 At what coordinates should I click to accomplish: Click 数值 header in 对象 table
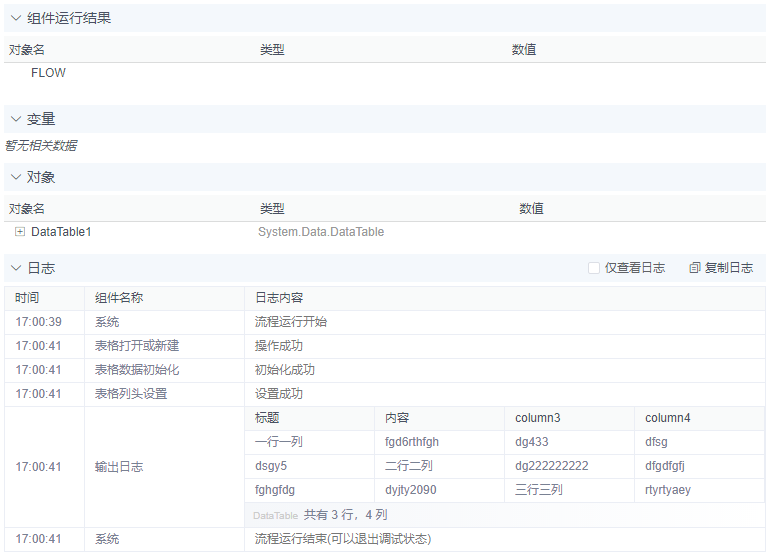pyautogui.click(x=531, y=209)
